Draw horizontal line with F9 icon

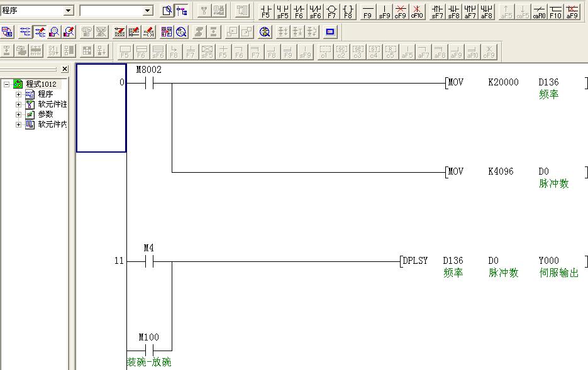(368, 11)
